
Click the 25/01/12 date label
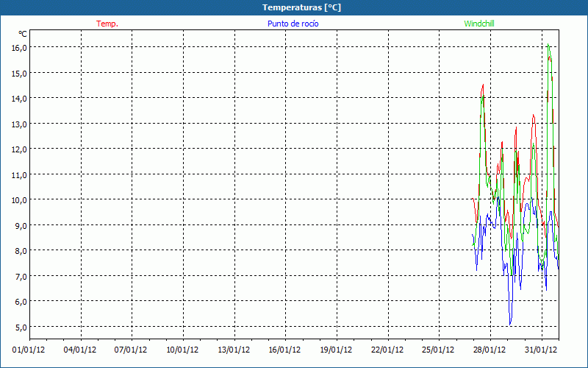coord(438,350)
